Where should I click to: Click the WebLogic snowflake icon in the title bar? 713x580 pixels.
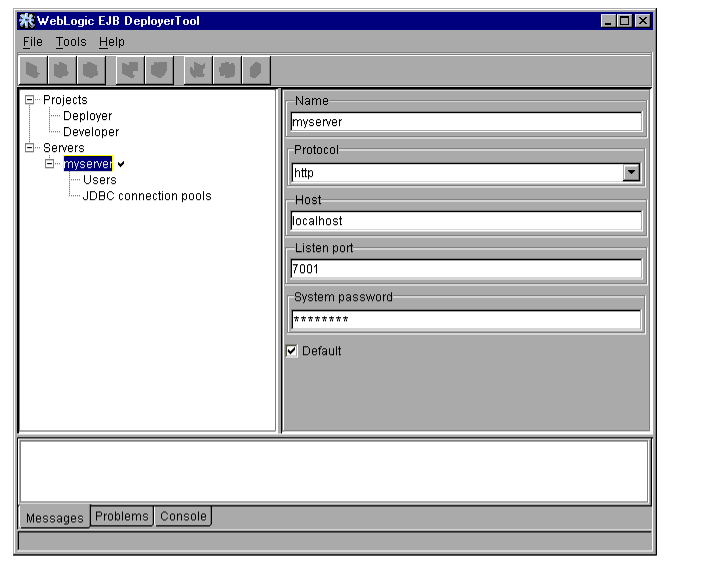(26, 21)
